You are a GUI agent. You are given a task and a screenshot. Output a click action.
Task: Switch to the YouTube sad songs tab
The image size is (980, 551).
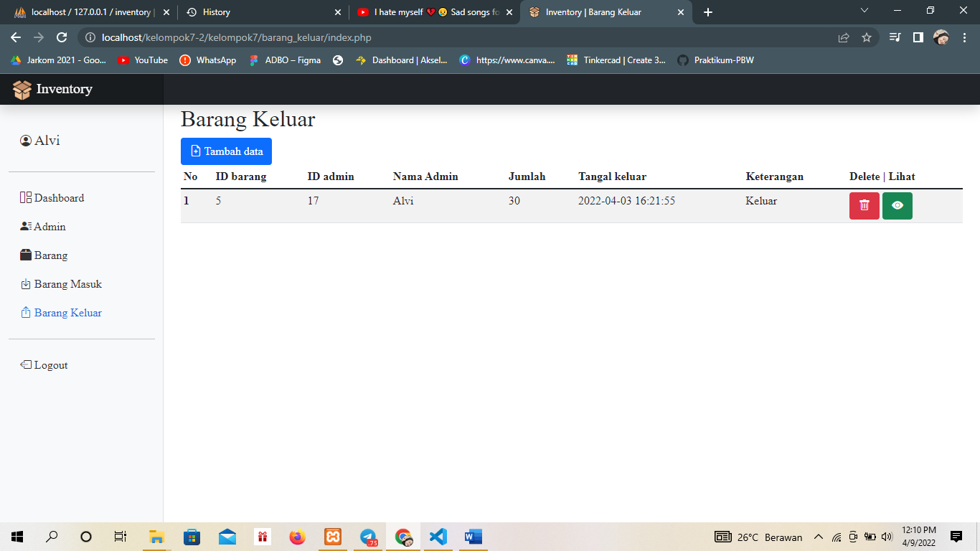coord(430,11)
